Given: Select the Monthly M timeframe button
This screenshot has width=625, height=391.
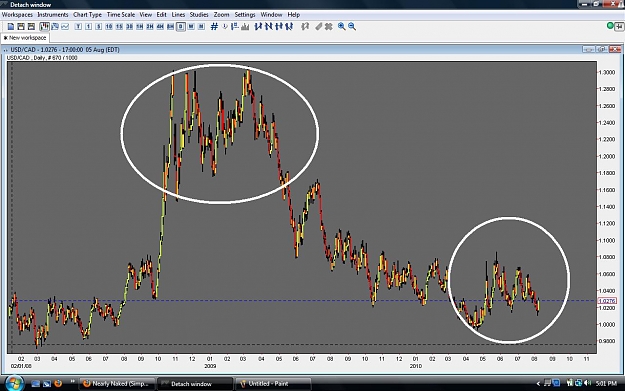Looking at the screenshot, I should point(202,27).
